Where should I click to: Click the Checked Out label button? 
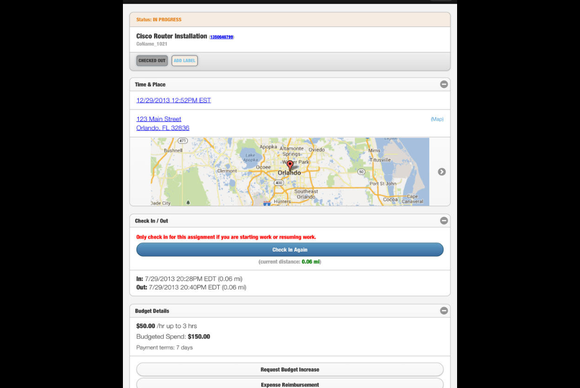[x=152, y=61]
